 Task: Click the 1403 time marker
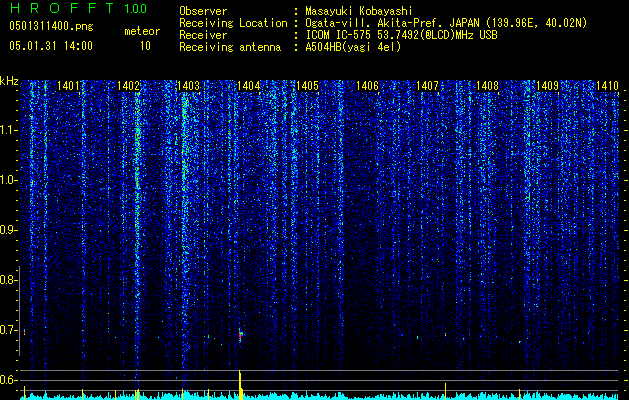point(188,85)
